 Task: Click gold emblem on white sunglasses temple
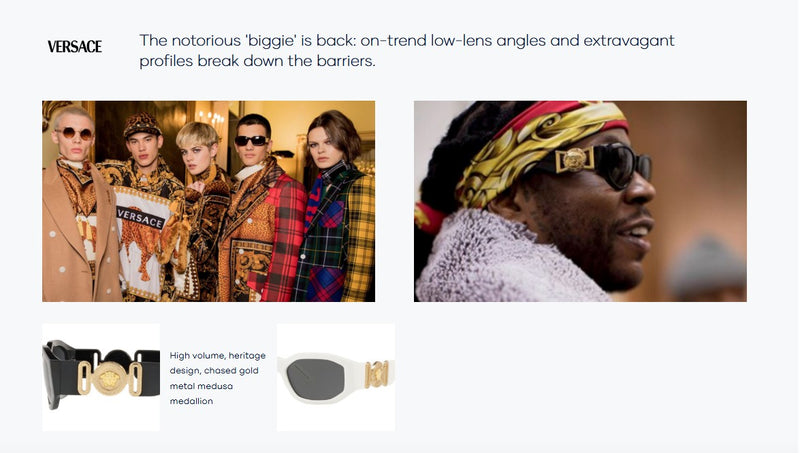coord(377,374)
